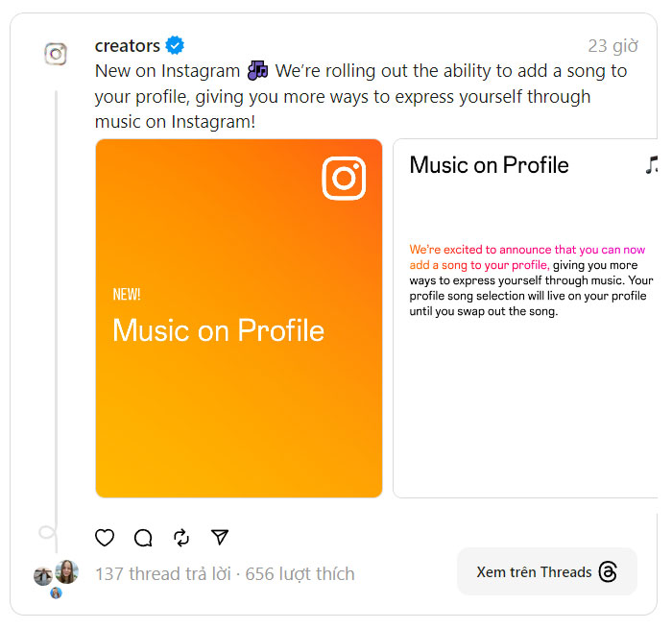This screenshot has width=672, height=629.
Task: Click the Instagram logo on the orange card
Action: point(344,179)
